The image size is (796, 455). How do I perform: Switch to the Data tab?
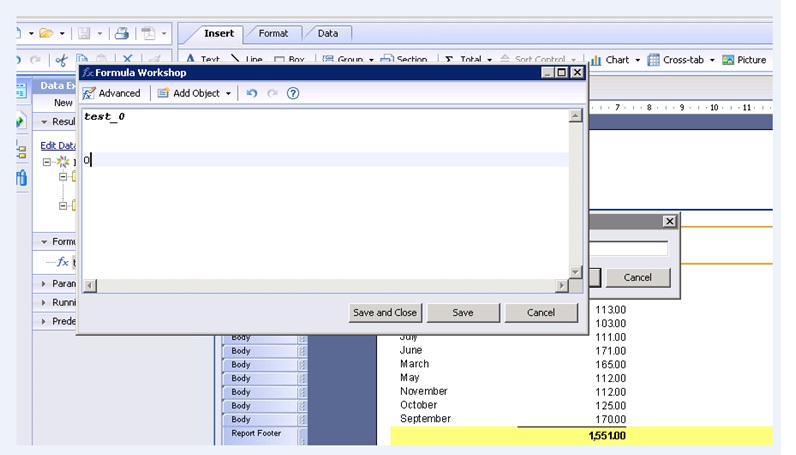click(x=328, y=34)
